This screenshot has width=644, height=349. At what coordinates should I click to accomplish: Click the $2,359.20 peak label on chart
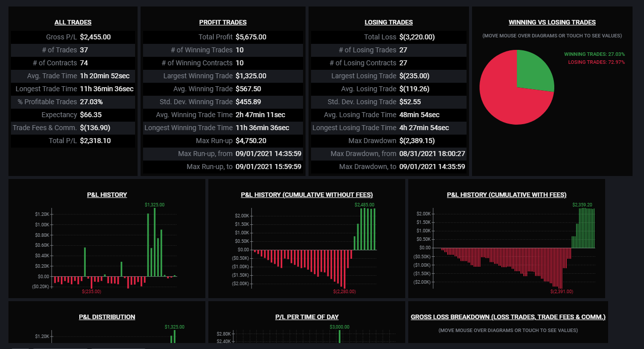point(582,205)
